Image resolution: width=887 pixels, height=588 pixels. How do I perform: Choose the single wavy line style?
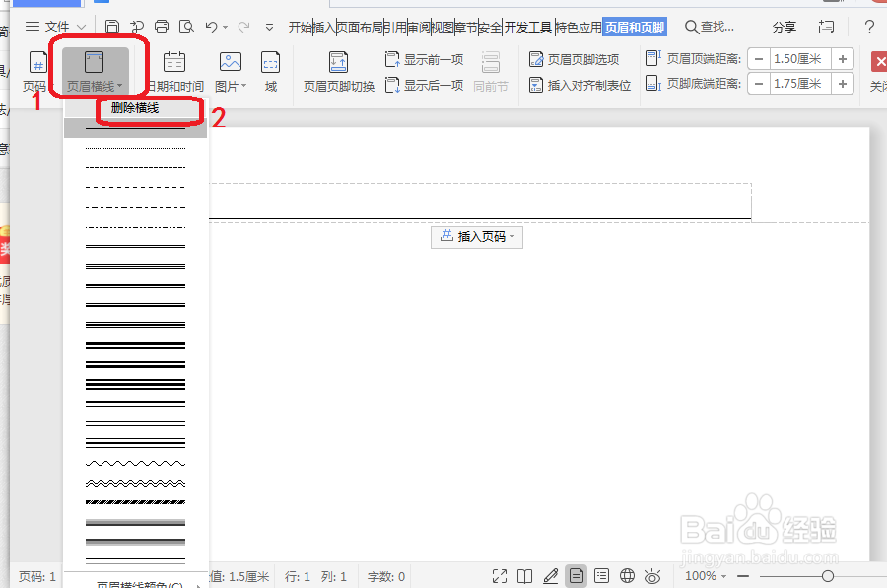135,464
